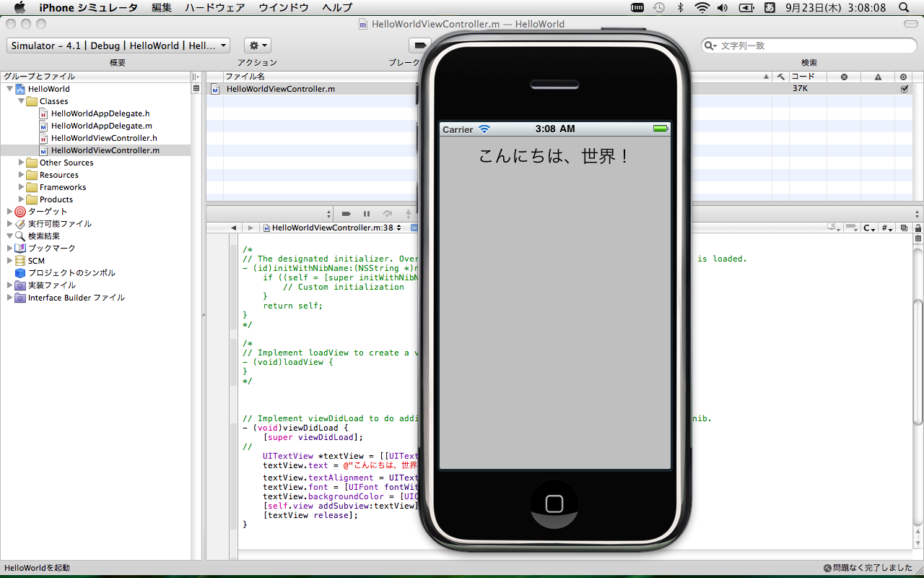The height and width of the screenshot is (578, 924).
Task: Click the Japanese input method icon
Action: 770,8
